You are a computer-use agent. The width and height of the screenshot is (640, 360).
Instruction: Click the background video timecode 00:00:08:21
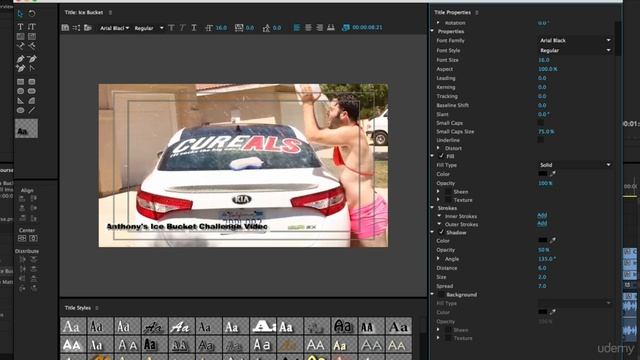(x=367, y=27)
